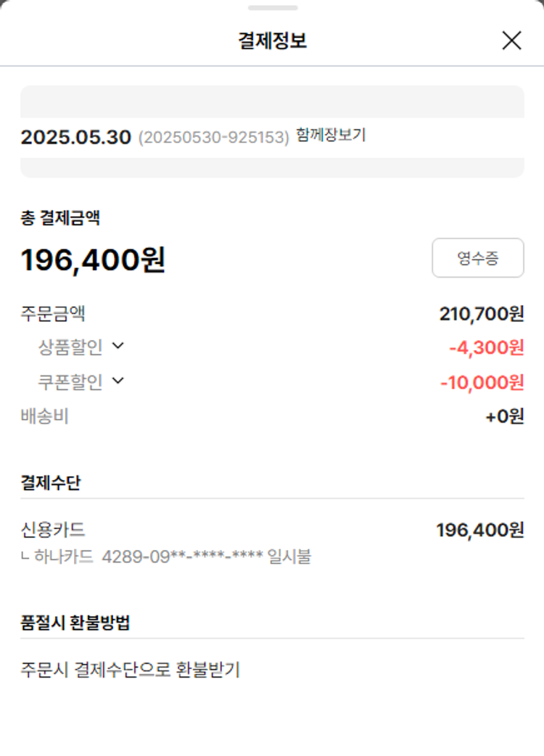Image resolution: width=544 pixels, height=756 pixels.
Task: Click the drag handle atop the sheet
Action: click(272, 8)
